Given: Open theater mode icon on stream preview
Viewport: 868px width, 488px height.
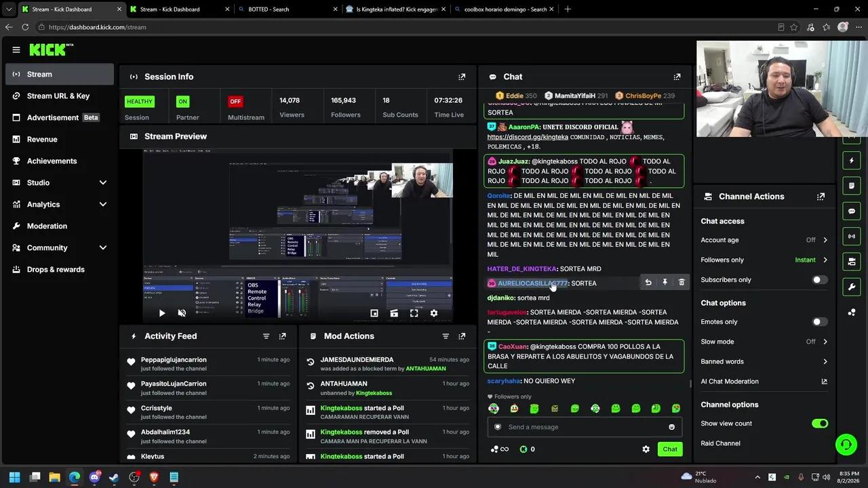Looking at the screenshot, I should (394, 313).
